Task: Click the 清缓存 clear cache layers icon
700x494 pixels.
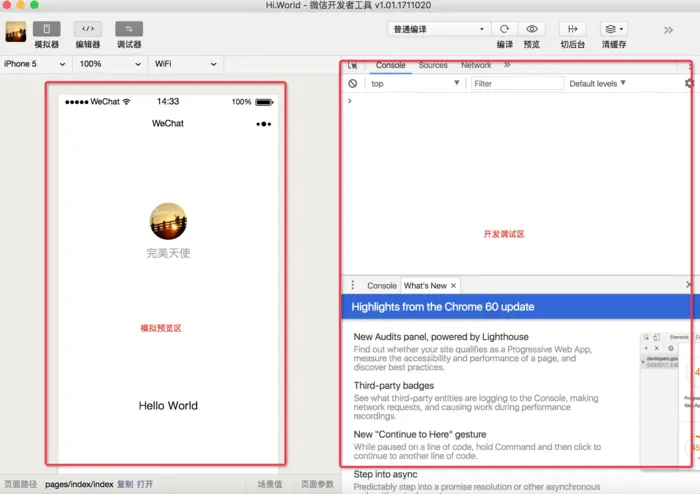Action: (614, 29)
